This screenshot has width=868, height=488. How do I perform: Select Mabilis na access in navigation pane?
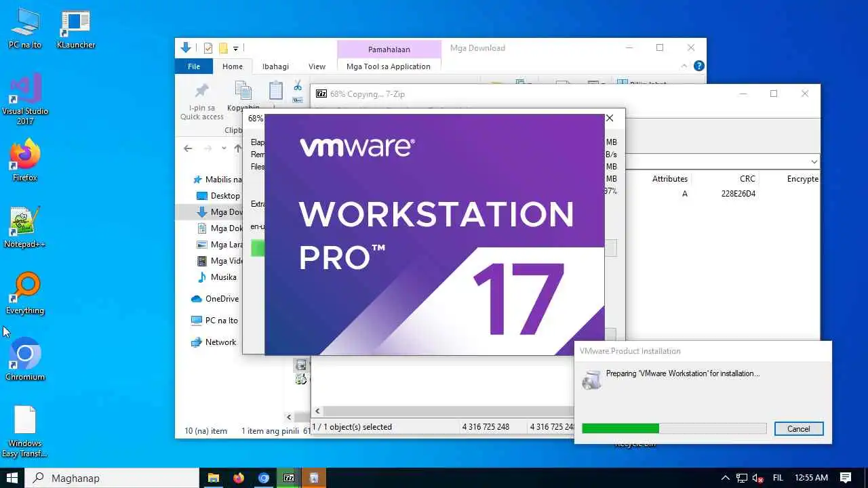click(x=218, y=180)
